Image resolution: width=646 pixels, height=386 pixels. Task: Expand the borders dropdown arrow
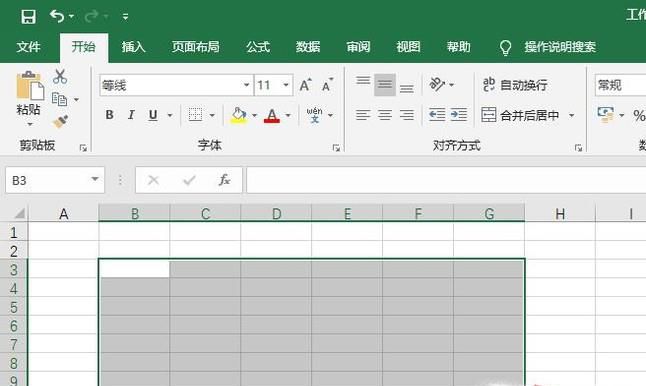tap(212, 115)
